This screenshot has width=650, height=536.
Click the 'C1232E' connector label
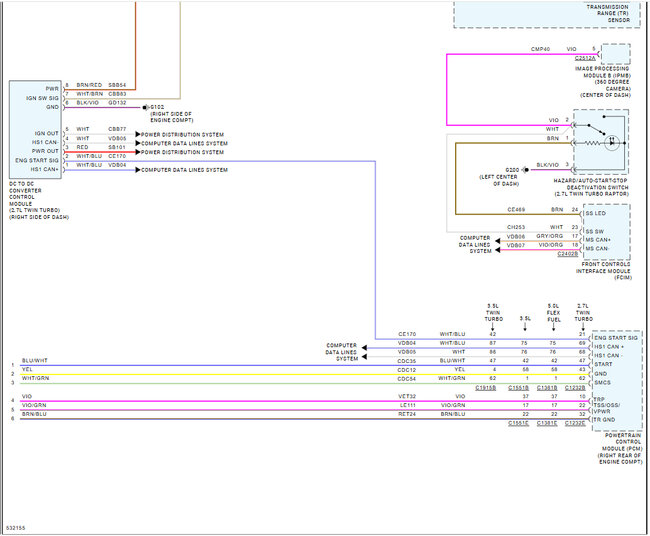(575, 423)
